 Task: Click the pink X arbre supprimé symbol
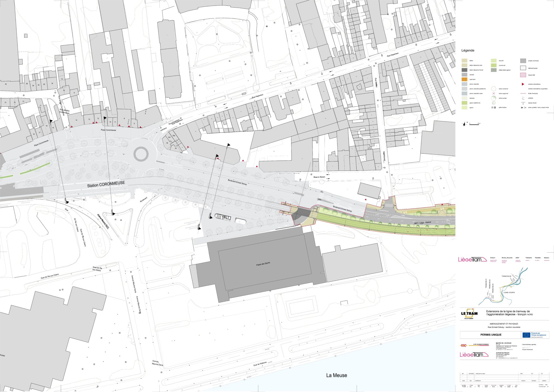[x=494, y=94]
